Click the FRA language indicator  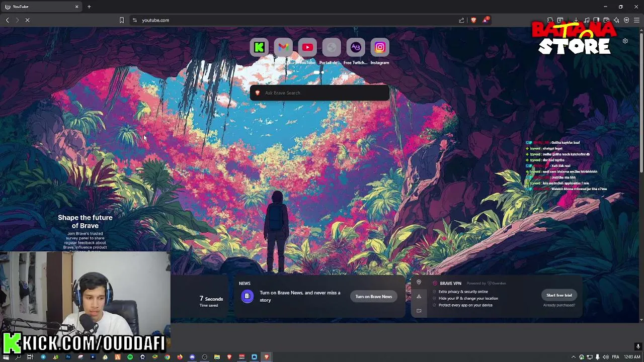tap(615, 357)
